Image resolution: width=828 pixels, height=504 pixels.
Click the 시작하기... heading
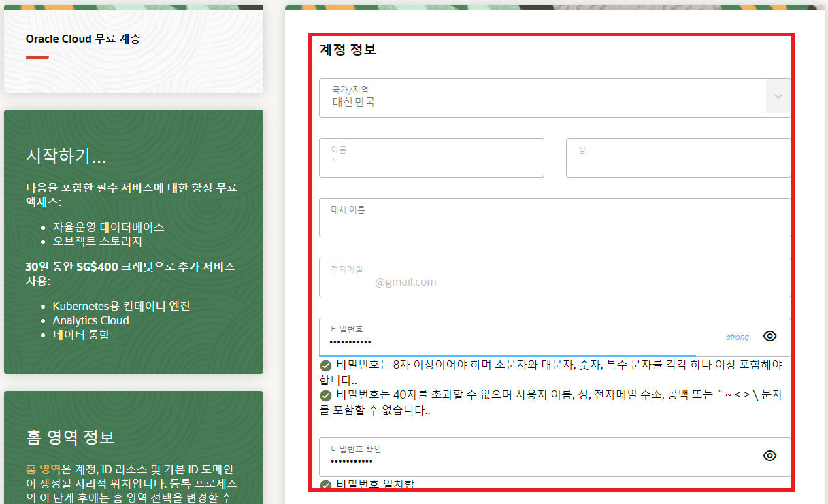66,156
